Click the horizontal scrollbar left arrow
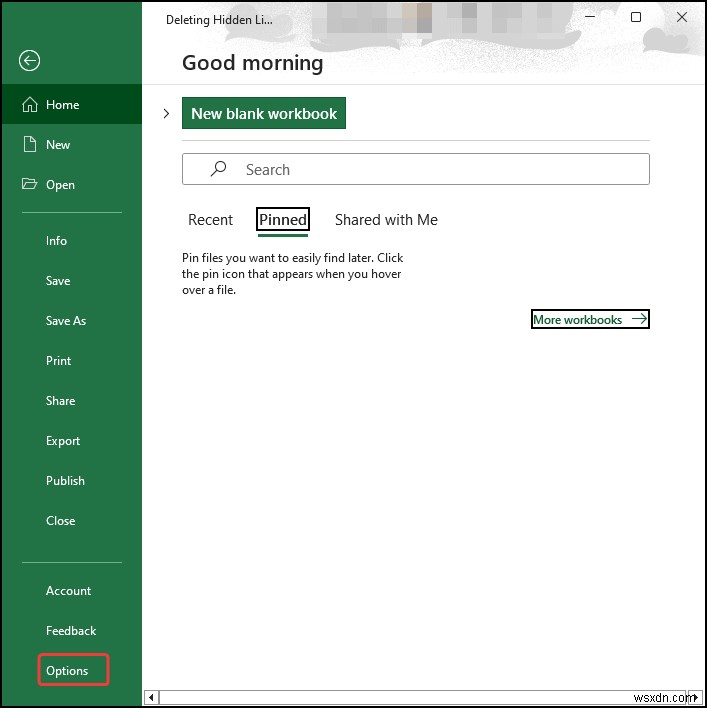The height and width of the screenshot is (708, 707). coord(151,697)
